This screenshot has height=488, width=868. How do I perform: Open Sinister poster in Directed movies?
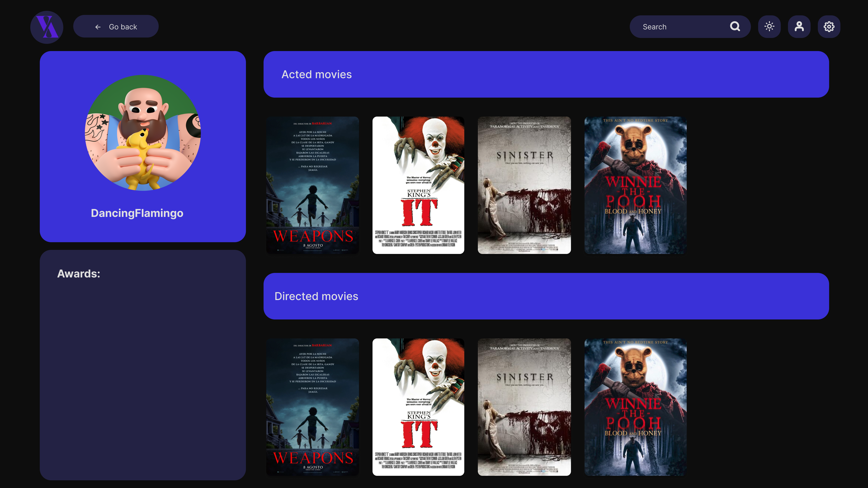[524, 407]
